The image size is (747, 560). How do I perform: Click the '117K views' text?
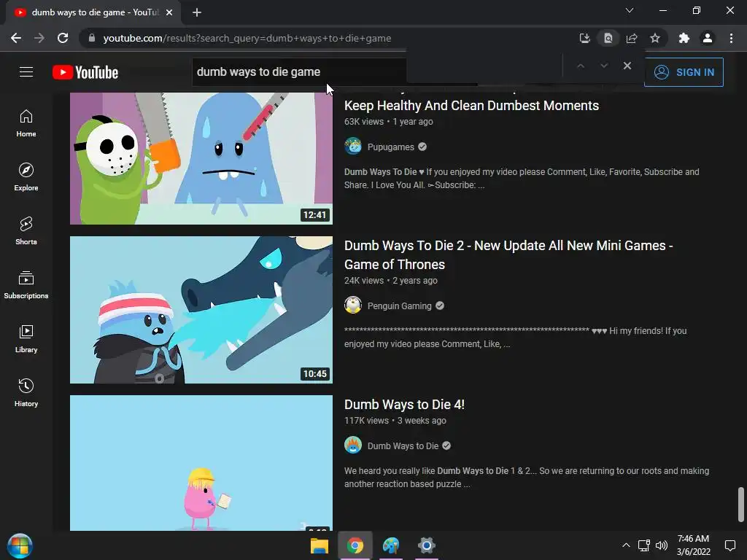[366, 421]
